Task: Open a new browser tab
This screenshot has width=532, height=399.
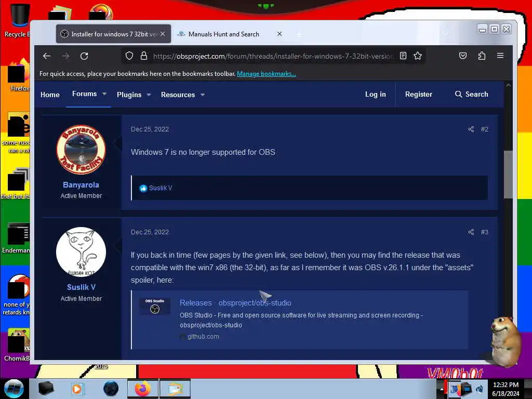Action: click(x=298, y=34)
